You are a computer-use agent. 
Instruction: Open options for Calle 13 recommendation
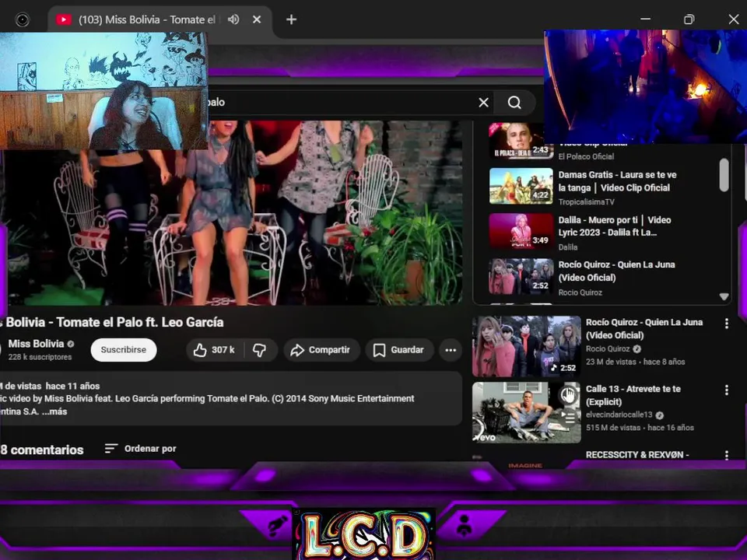[727, 390]
